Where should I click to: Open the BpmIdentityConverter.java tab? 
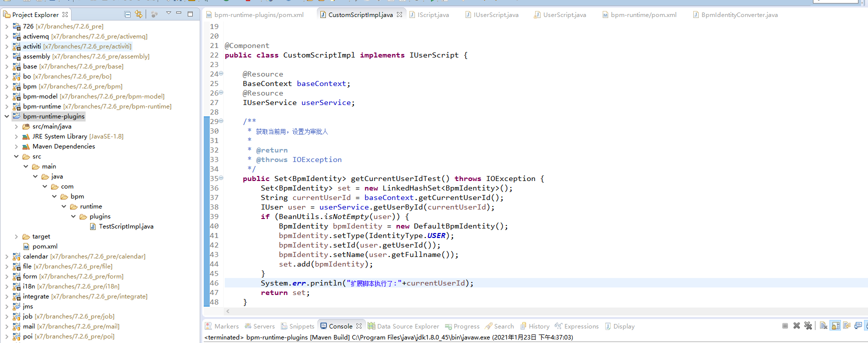(739, 15)
